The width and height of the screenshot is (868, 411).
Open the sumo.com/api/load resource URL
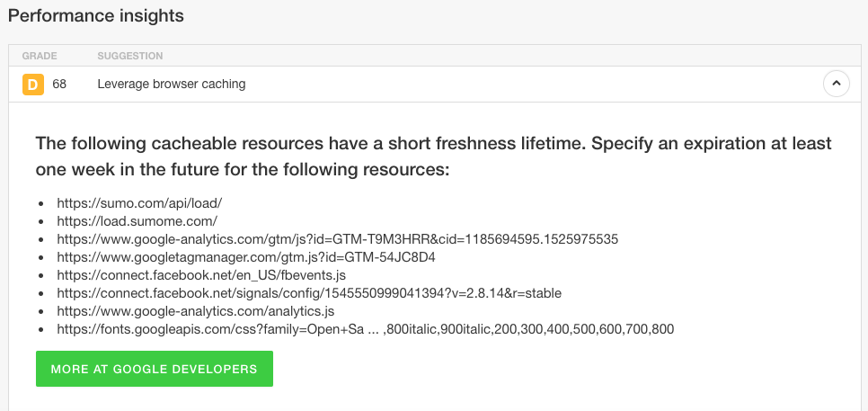pyautogui.click(x=139, y=203)
